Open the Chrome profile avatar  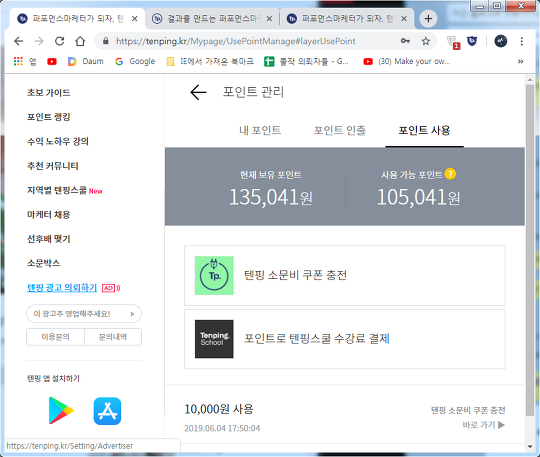(x=500, y=41)
